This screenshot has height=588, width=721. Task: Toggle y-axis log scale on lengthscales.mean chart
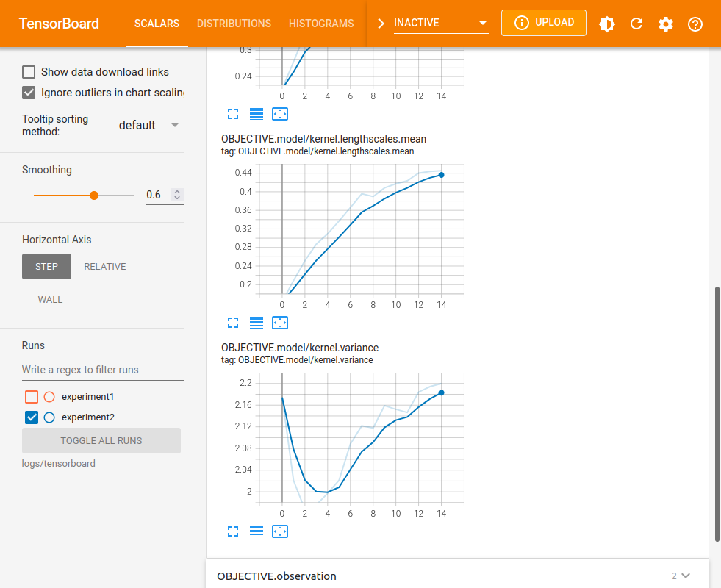[257, 323]
